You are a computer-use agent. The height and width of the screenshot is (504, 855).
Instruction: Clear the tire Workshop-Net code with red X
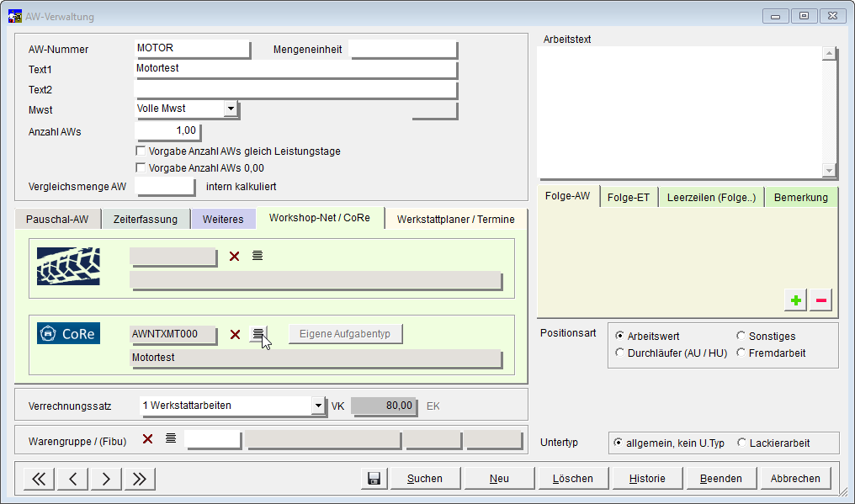point(235,257)
